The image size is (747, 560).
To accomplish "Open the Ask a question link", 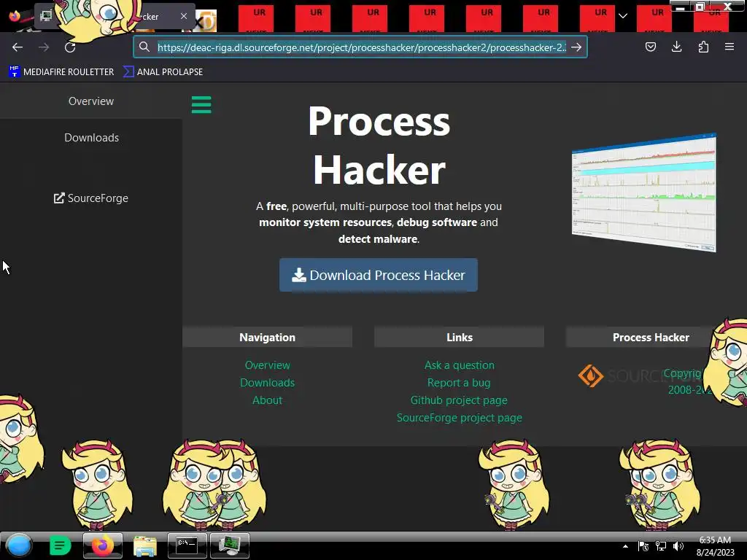I will pos(460,365).
